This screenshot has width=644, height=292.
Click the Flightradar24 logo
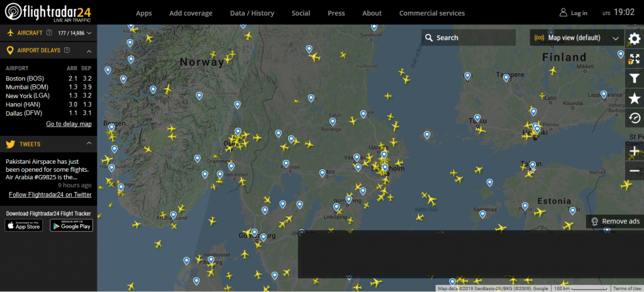coord(48,13)
